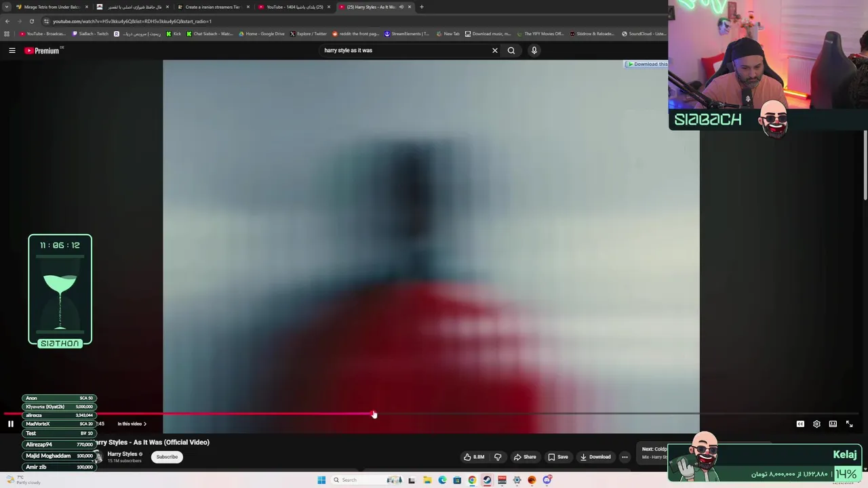The width and height of the screenshot is (868, 488).
Task: Open 'YouTube - Broadcas...' bookmark
Action: click(43, 34)
